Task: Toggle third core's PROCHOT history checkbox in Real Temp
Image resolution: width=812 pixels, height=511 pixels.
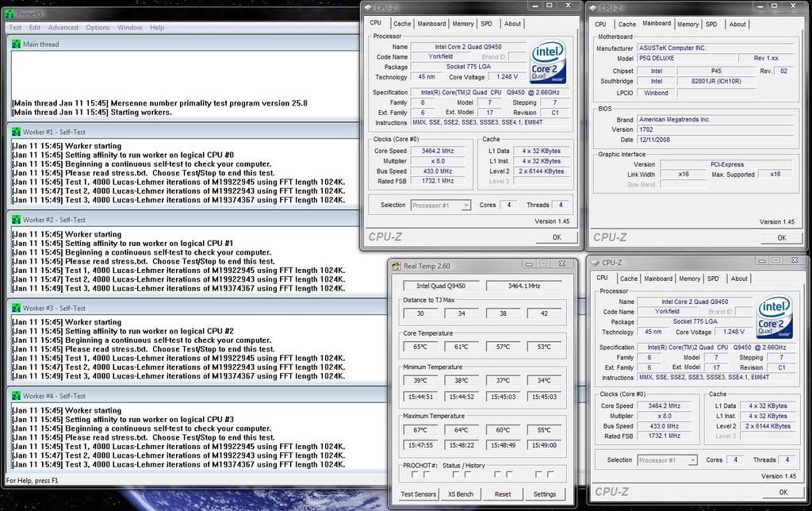Action: pos(509,474)
